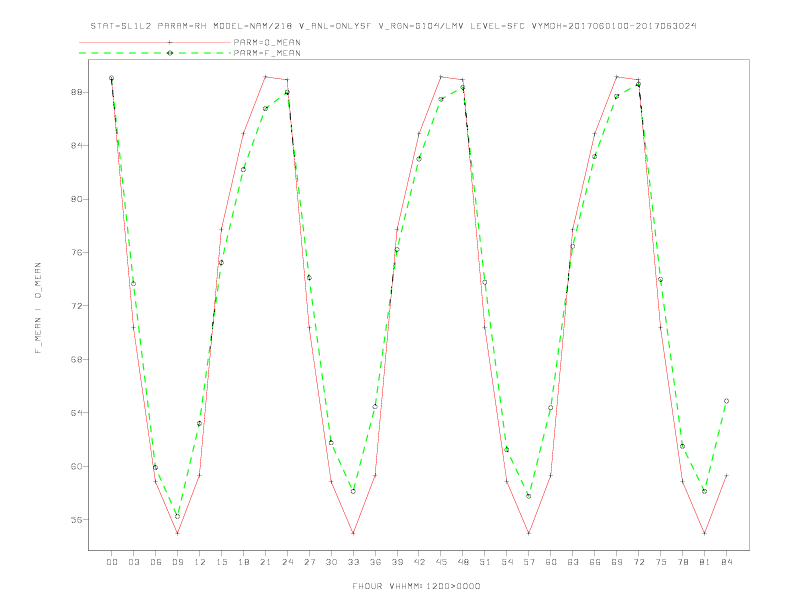Click the x-axis tick label 66
The width and height of the screenshot is (792, 612).
pyautogui.click(x=595, y=562)
